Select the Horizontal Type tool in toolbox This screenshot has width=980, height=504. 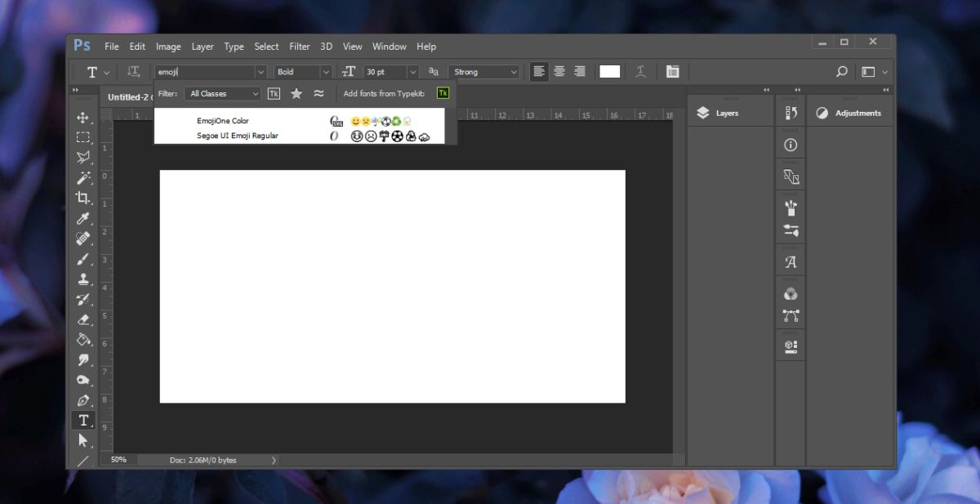82,420
